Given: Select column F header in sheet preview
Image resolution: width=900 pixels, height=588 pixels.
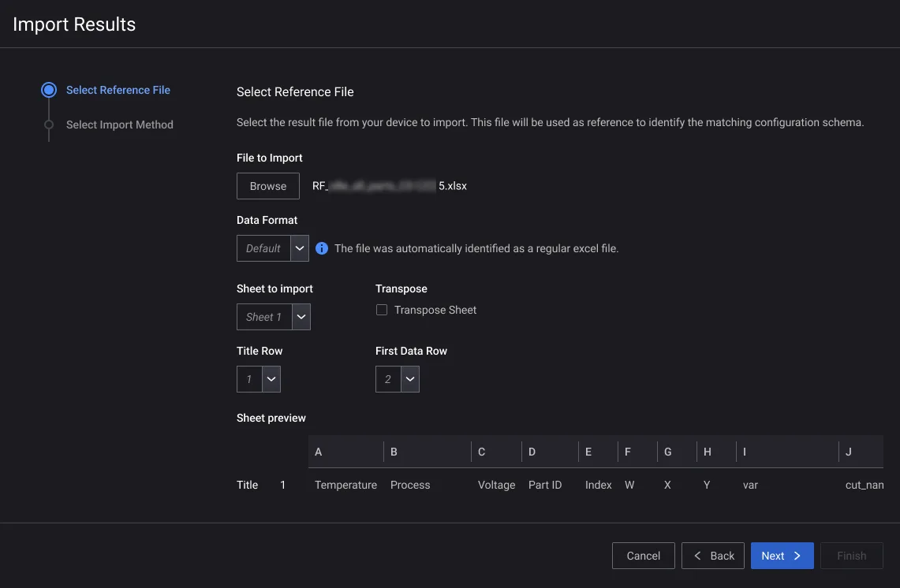Looking at the screenshot, I should click(637, 452).
